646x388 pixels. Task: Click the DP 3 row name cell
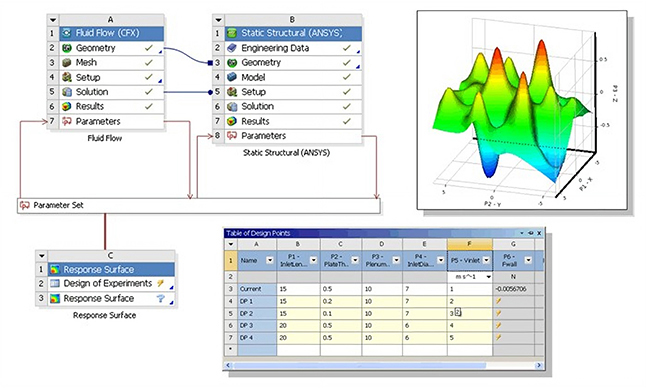[x=257, y=325]
